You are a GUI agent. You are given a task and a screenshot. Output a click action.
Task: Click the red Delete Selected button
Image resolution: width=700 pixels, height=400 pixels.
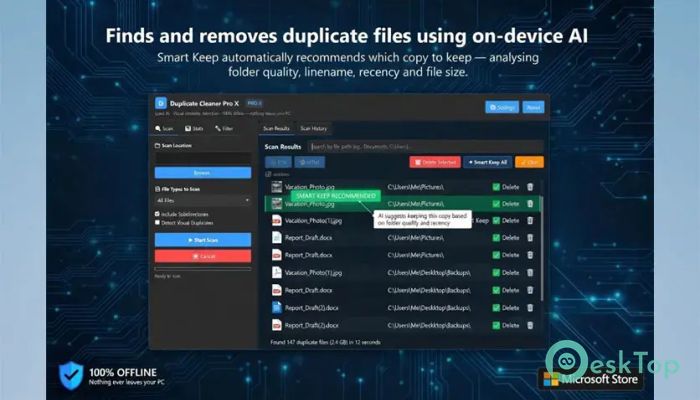tap(435, 162)
